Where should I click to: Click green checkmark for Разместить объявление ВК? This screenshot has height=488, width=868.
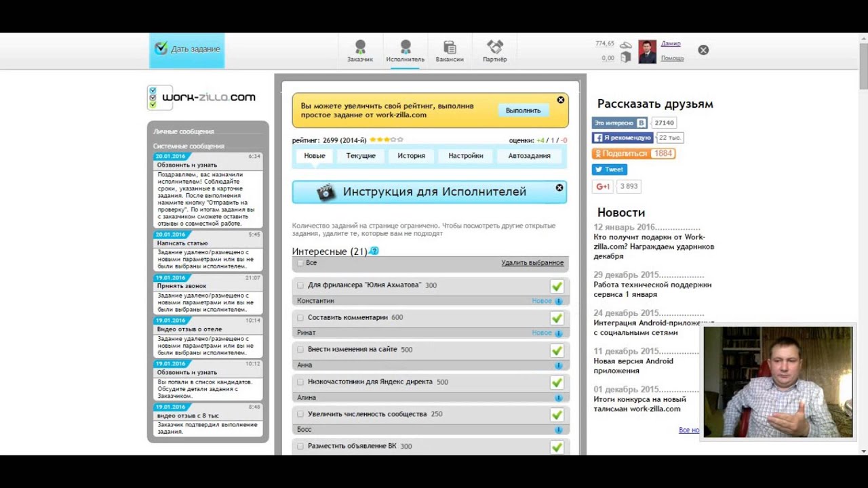pos(557,447)
